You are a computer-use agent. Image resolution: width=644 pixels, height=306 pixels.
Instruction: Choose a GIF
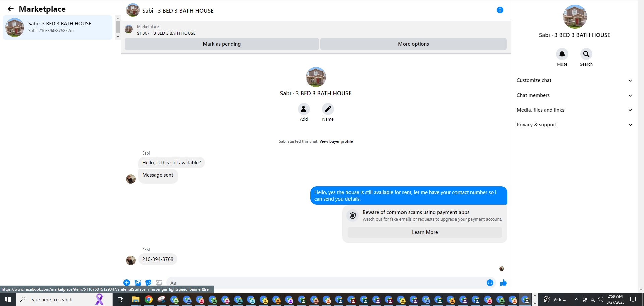pyautogui.click(x=159, y=283)
